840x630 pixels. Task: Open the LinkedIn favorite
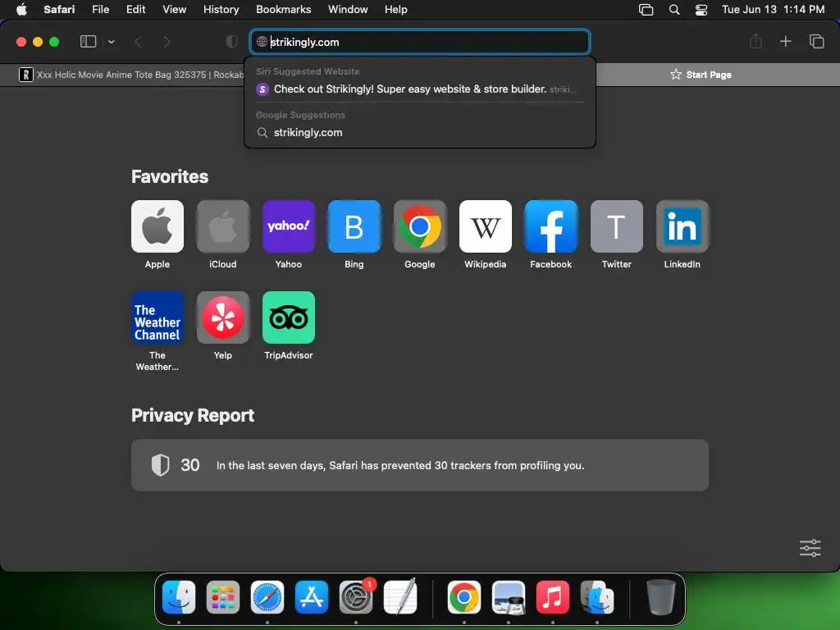[x=682, y=226]
